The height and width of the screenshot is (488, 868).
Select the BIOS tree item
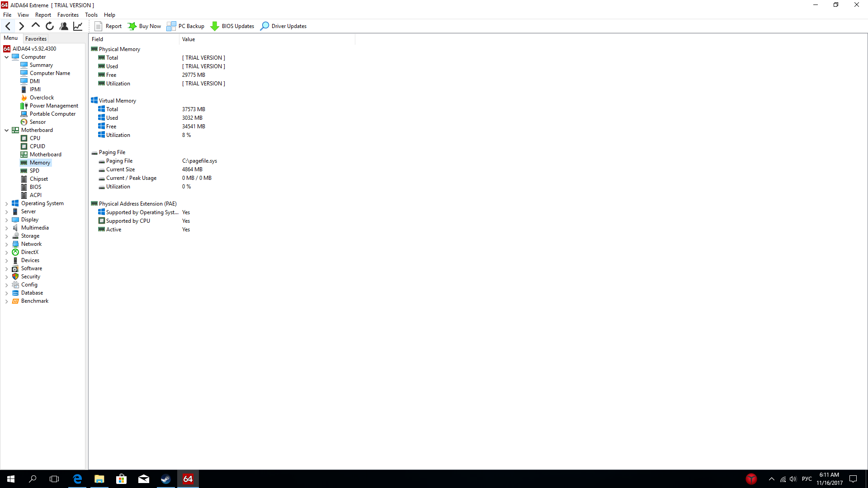35,187
